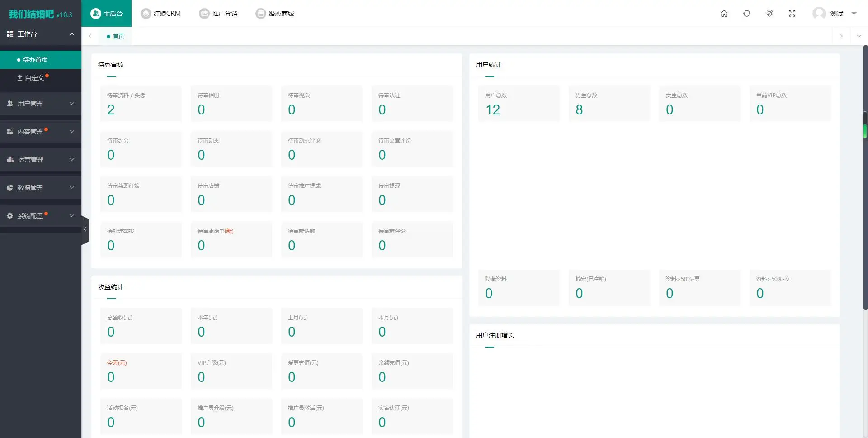The width and height of the screenshot is (868, 438).
Task: Open 推广分销 module
Action: coord(218,14)
